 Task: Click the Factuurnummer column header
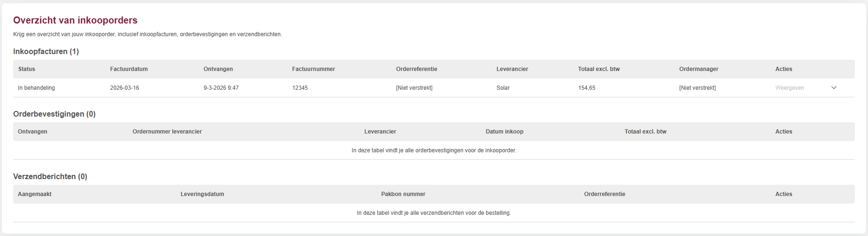click(x=313, y=69)
